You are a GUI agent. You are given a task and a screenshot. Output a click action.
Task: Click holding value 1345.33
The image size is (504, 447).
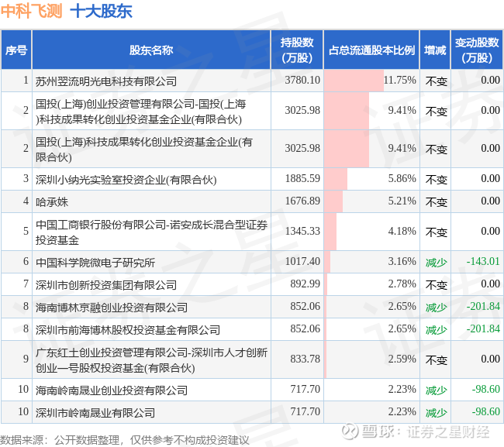(302, 231)
